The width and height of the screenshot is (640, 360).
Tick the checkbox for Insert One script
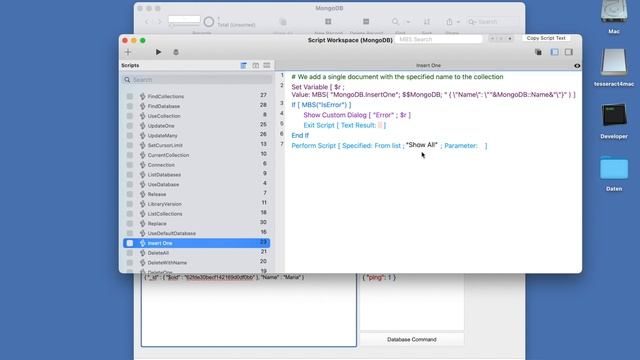130,243
